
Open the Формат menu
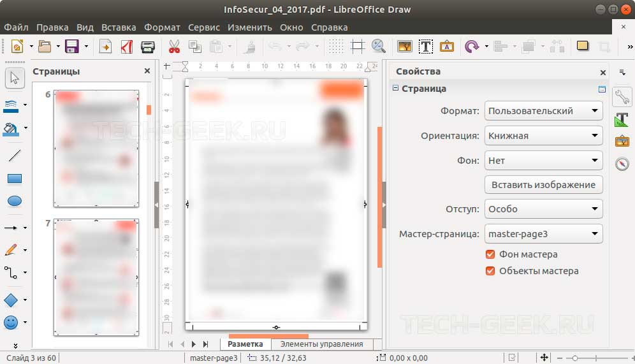(x=162, y=27)
